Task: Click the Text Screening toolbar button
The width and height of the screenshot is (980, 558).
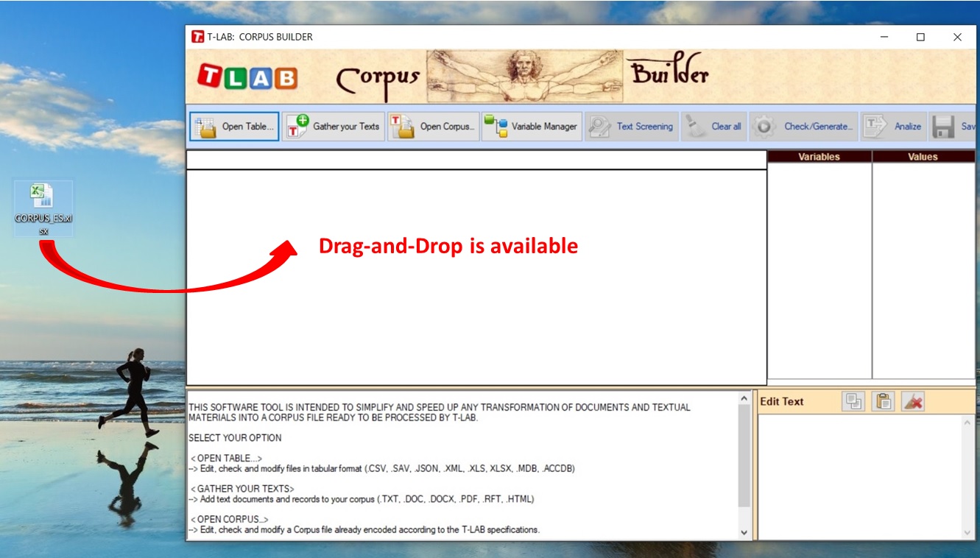Action: [x=631, y=126]
